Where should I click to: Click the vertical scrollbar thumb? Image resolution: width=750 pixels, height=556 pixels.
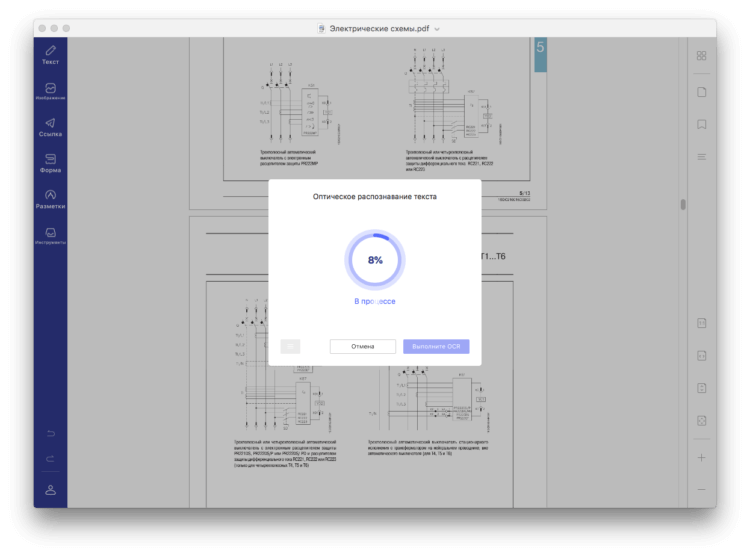click(x=683, y=204)
